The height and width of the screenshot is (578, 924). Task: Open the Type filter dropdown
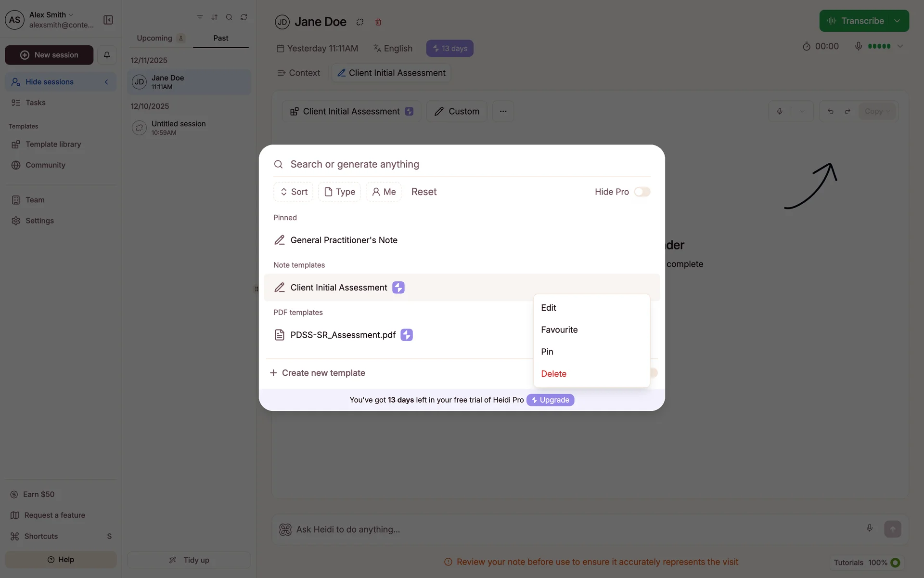pos(339,192)
